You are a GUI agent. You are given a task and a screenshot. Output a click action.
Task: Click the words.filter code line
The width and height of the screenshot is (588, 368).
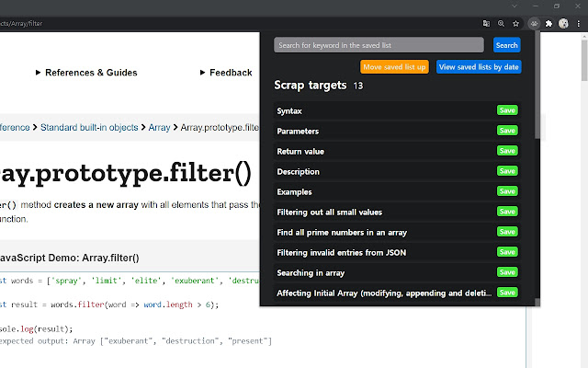pos(109,305)
